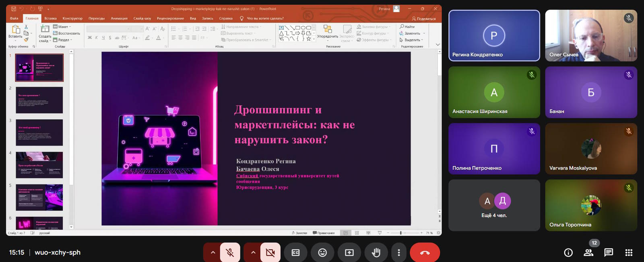
Task: Open closed captions in meeting bar
Action: click(x=295, y=252)
